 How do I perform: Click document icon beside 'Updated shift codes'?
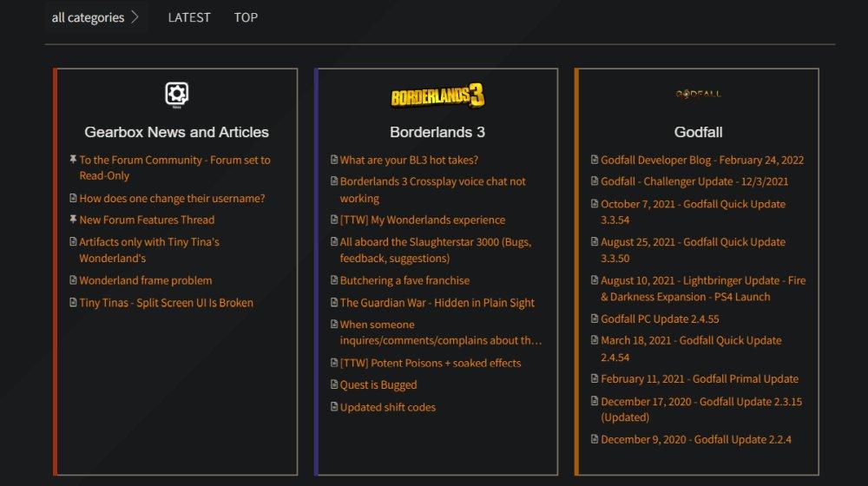(334, 407)
